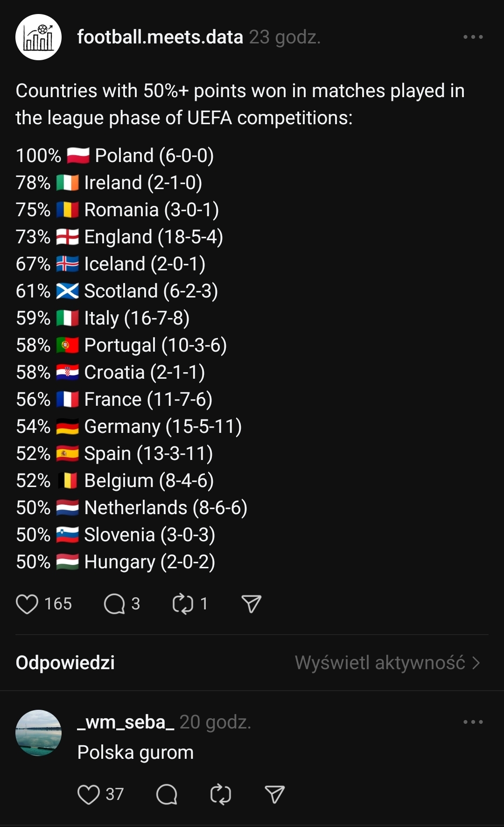
Task: Tap the 165 likes count
Action: (58, 604)
